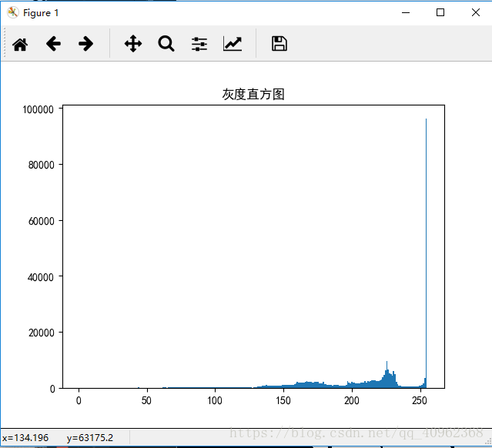
Task: Click the x-axis label 150
Action: tap(283, 400)
